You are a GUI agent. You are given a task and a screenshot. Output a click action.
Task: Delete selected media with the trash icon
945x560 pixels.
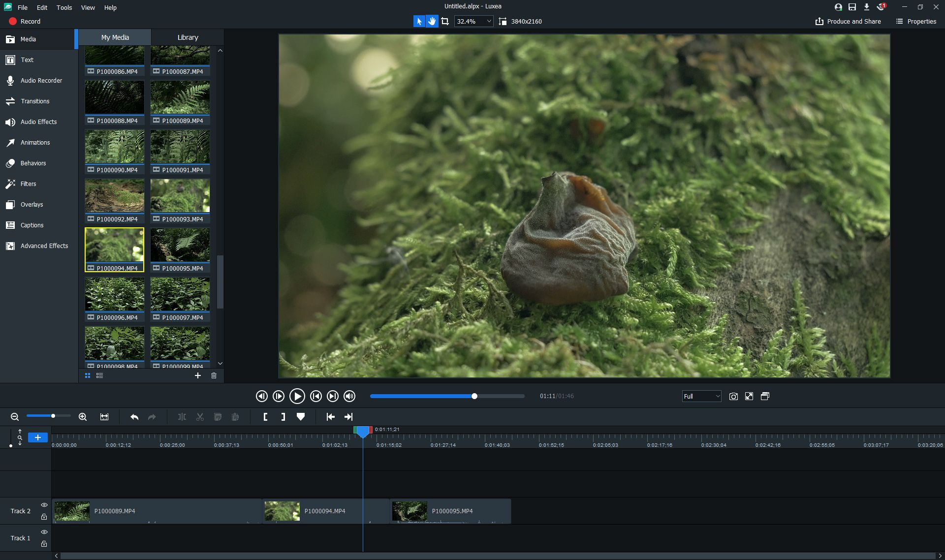(x=214, y=375)
